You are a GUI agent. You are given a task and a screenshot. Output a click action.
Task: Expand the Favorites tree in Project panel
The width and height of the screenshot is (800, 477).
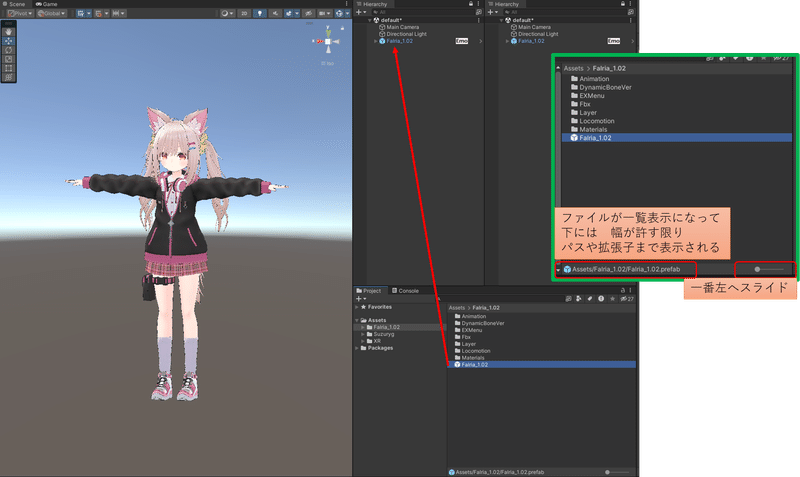[x=357, y=307]
